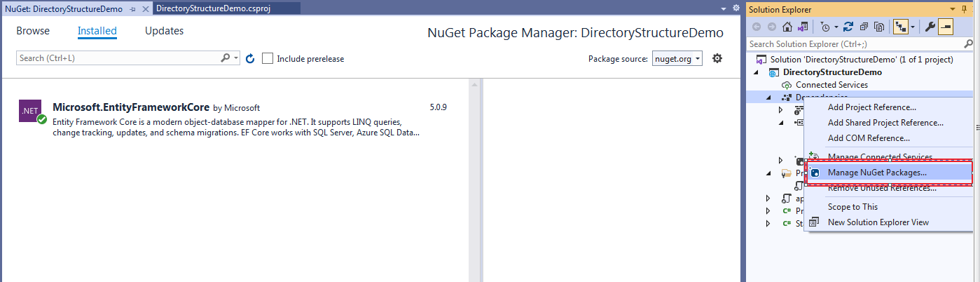
Task: Click the DirectoryStructureDemo project globe icon
Action: tap(775, 72)
